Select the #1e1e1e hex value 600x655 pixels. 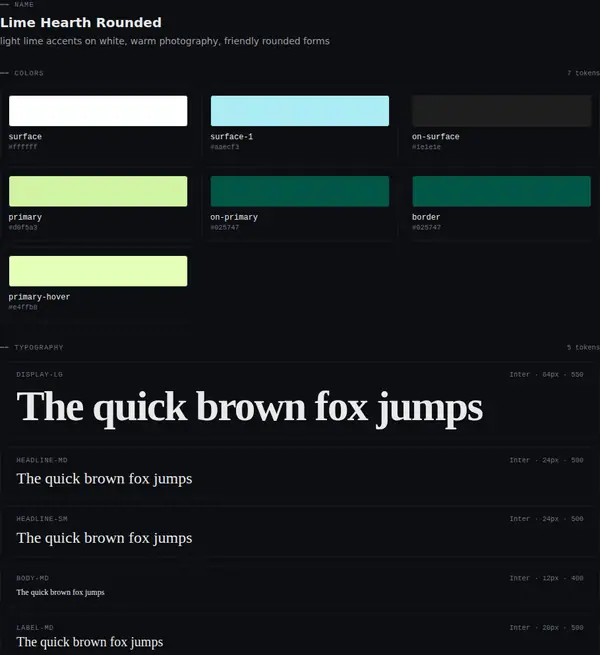[x=426, y=147]
